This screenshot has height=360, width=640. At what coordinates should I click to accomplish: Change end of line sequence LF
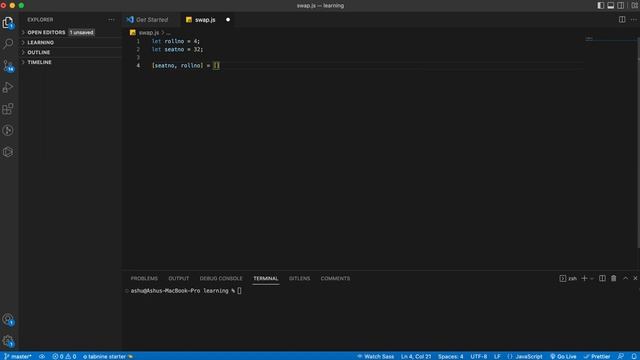click(x=497, y=356)
